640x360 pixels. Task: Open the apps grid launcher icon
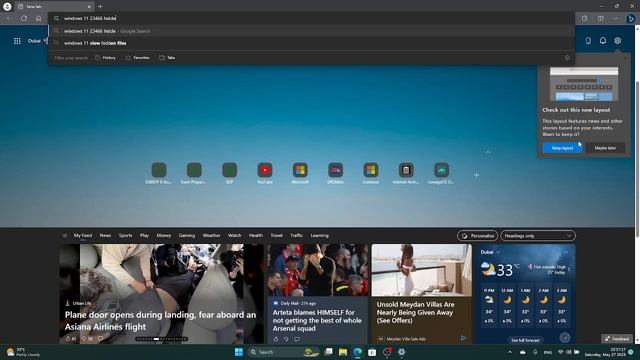17,41
